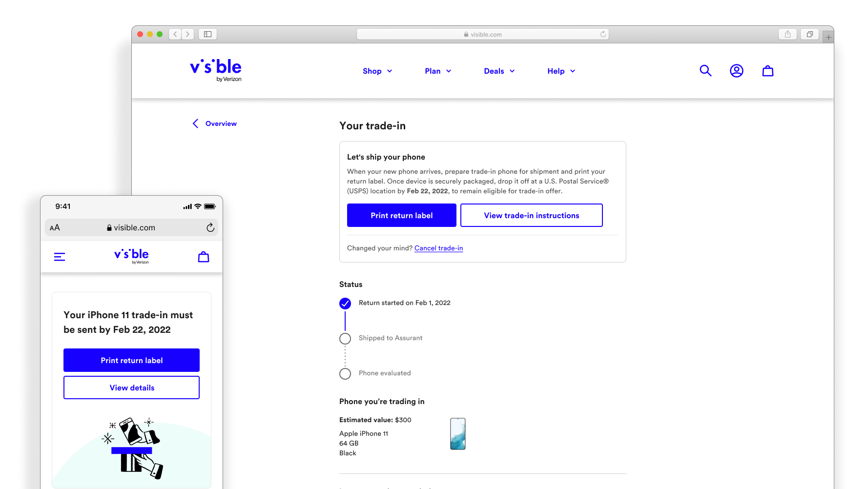Tap the iPhone 11 trade-in deadline heading

click(128, 322)
